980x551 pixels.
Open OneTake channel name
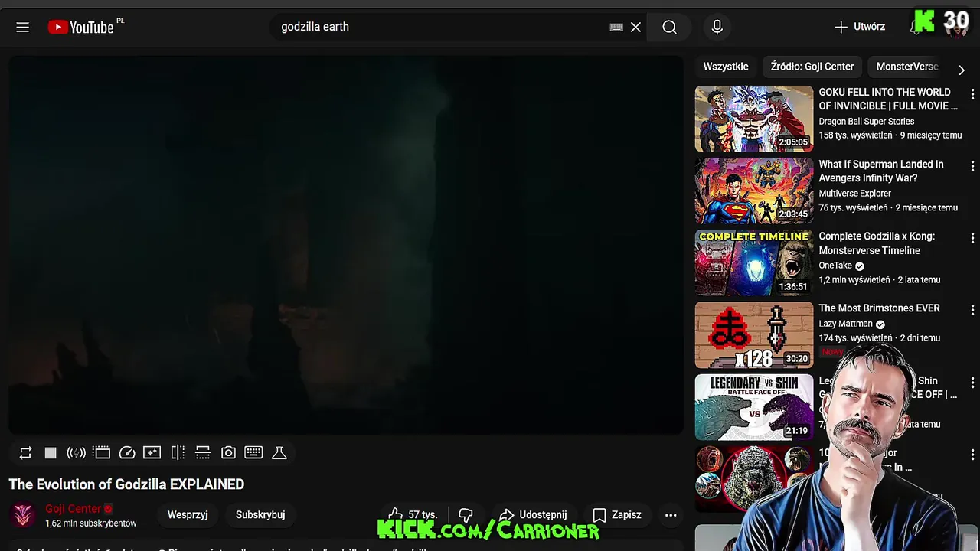click(x=835, y=266)
